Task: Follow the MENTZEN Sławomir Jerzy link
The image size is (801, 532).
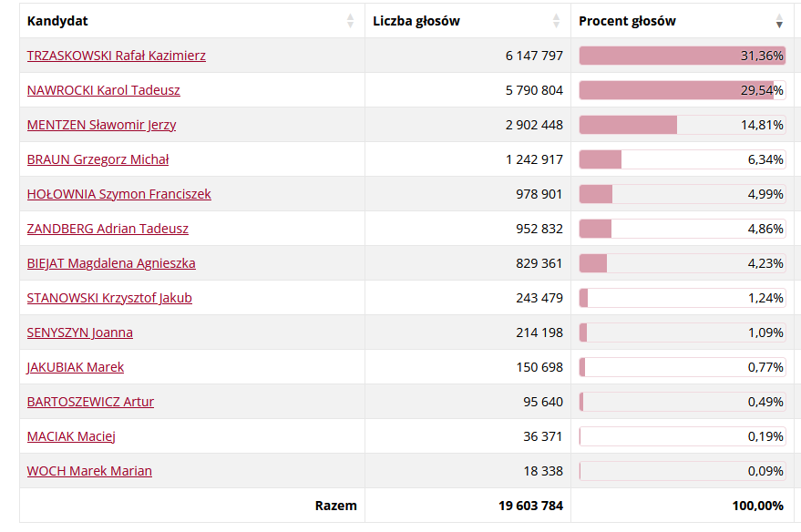Action: click(102, 125)
